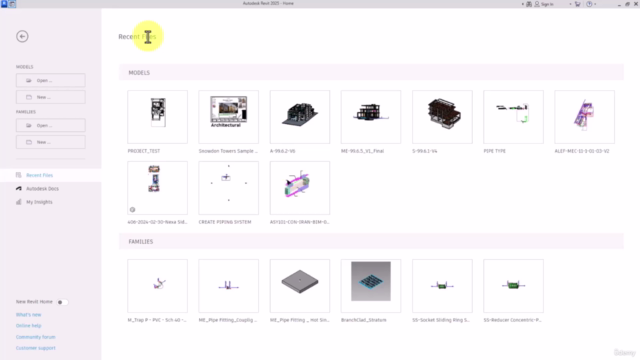This screenshot has height=360, width=640.
Task: Open the A-99.6.2-V6 model thumbnail
Action: (300, 117)
